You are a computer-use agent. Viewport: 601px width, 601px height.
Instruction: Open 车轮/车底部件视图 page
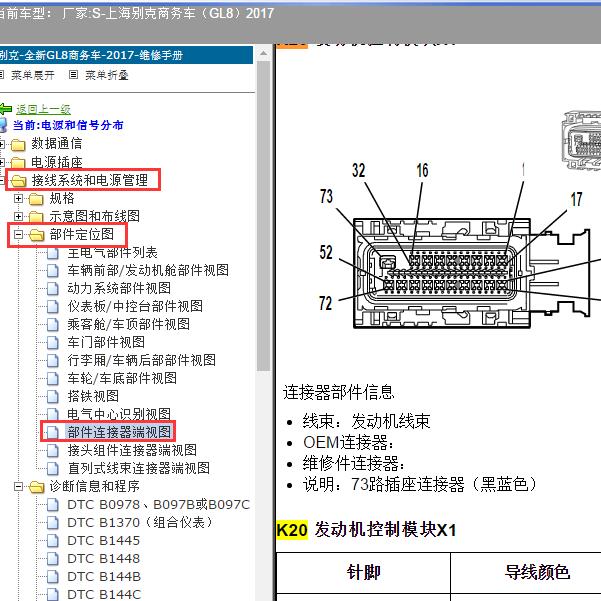(x=122, y=378)
